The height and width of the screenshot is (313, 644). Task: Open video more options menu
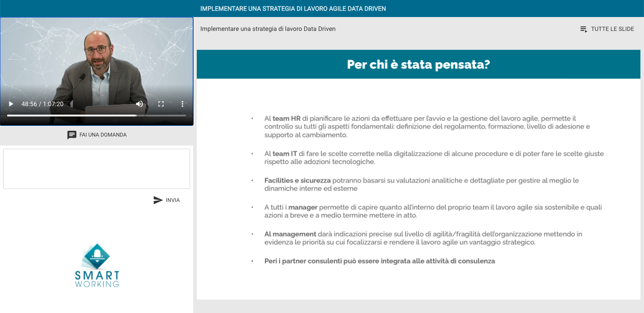[182, 104]
